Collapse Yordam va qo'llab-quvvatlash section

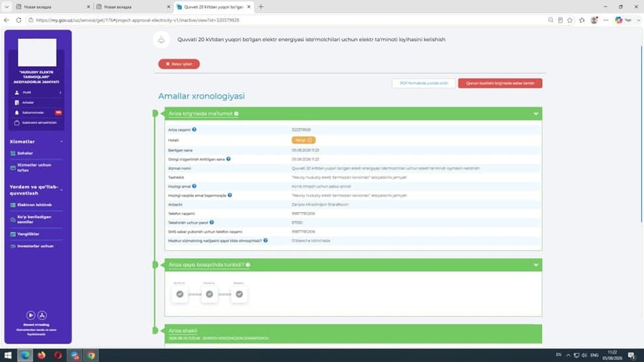61,190
